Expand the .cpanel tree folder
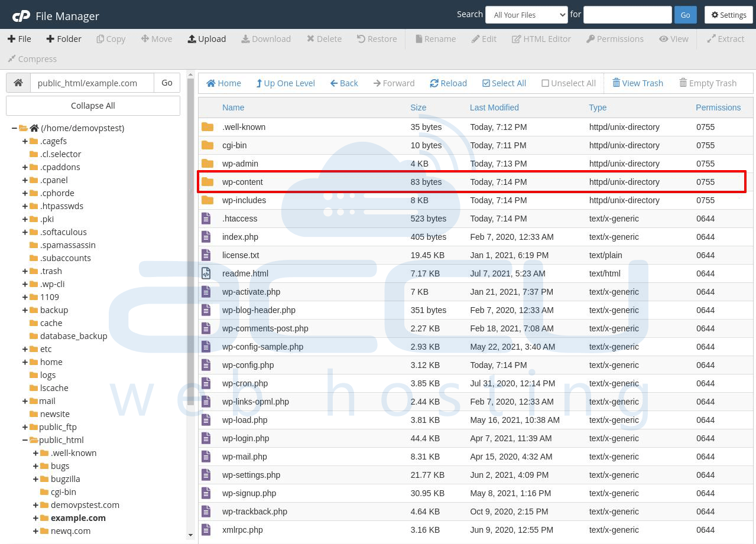This screenshot has height=544, width=756. (25, 180)
